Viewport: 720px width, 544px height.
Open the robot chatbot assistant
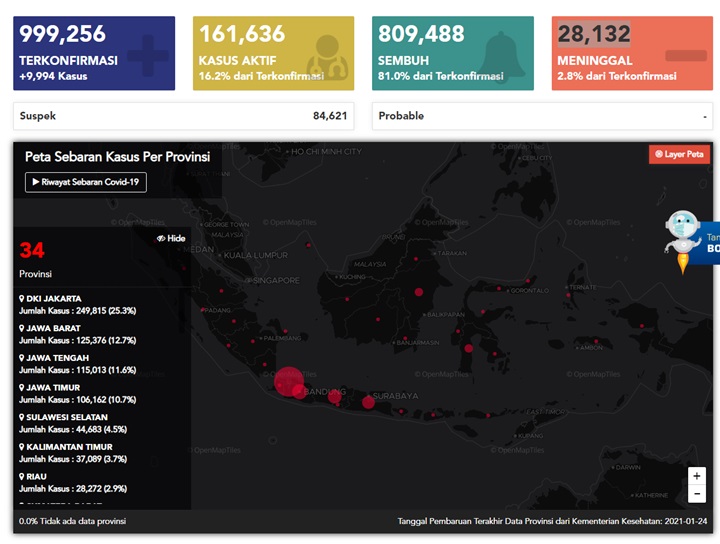click(682, 241)
